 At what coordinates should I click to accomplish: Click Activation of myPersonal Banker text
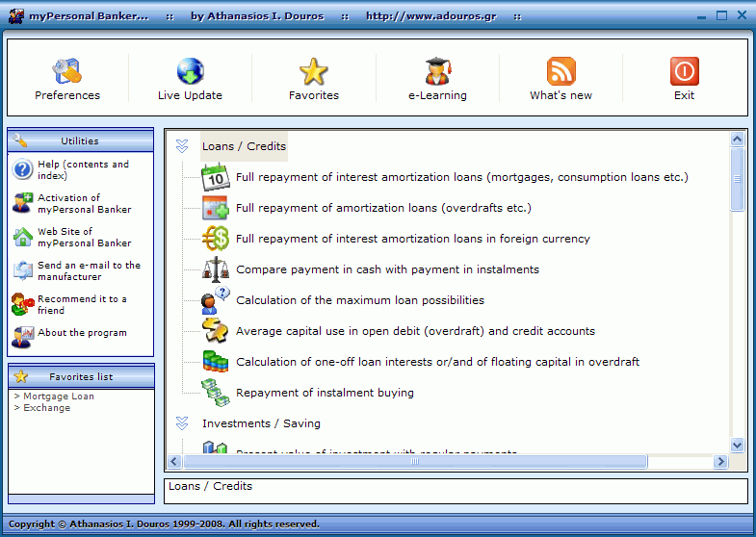pyautogui.click(x=85, y=203)
